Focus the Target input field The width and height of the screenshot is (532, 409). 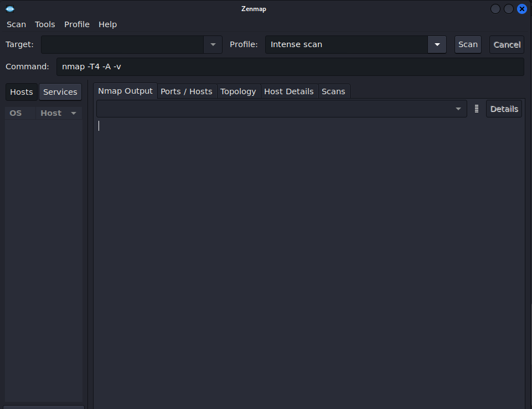point(122,44)
